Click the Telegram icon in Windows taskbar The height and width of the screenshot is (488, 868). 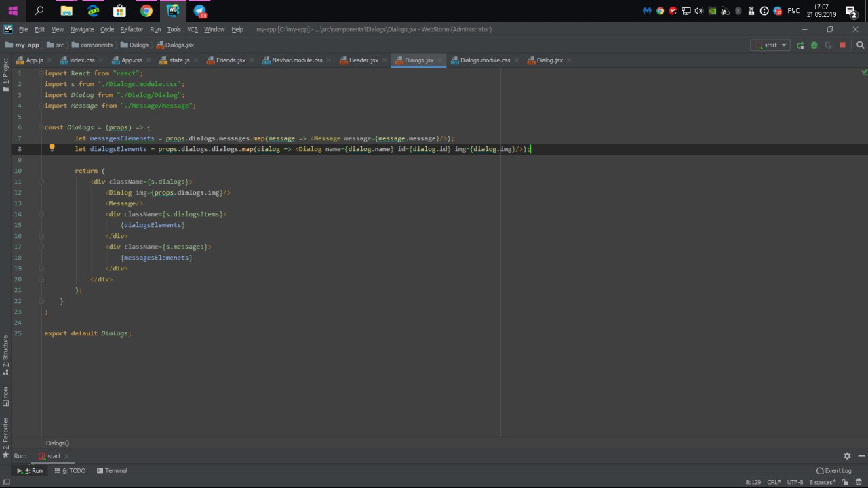pos(199,11)
